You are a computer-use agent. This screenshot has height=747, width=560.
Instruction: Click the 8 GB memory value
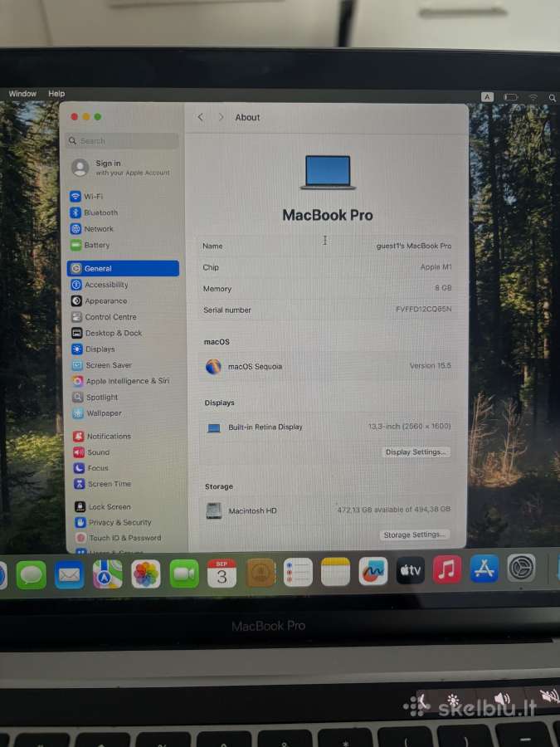pyautogui.click(x=443, y=288)
